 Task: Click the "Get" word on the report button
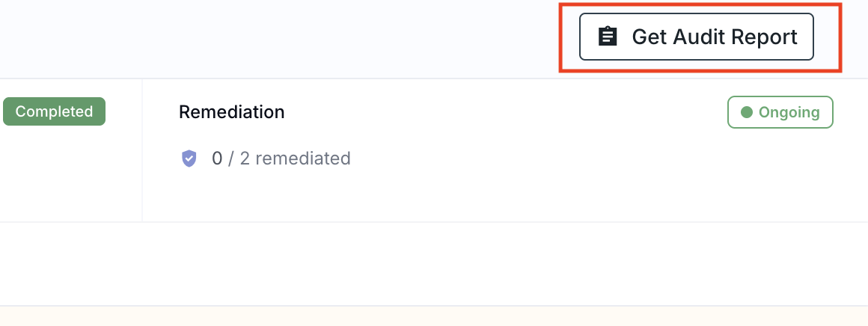tap(649, 37)
